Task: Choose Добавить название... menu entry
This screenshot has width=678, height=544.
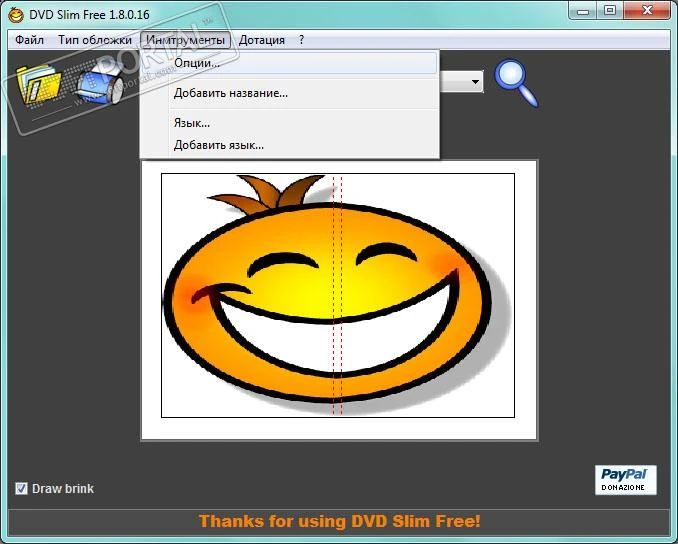Action: click(x=230, y=93)
